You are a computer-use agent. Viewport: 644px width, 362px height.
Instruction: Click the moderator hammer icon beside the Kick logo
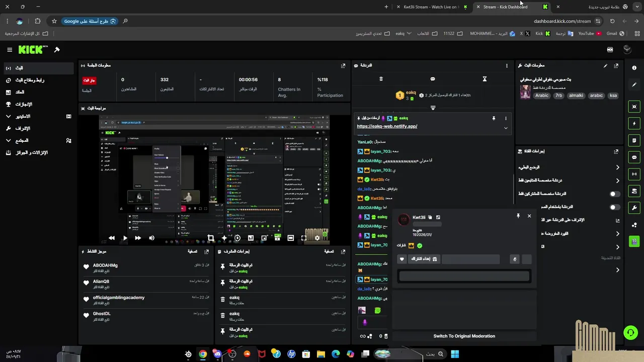click(x=57, y=50)
